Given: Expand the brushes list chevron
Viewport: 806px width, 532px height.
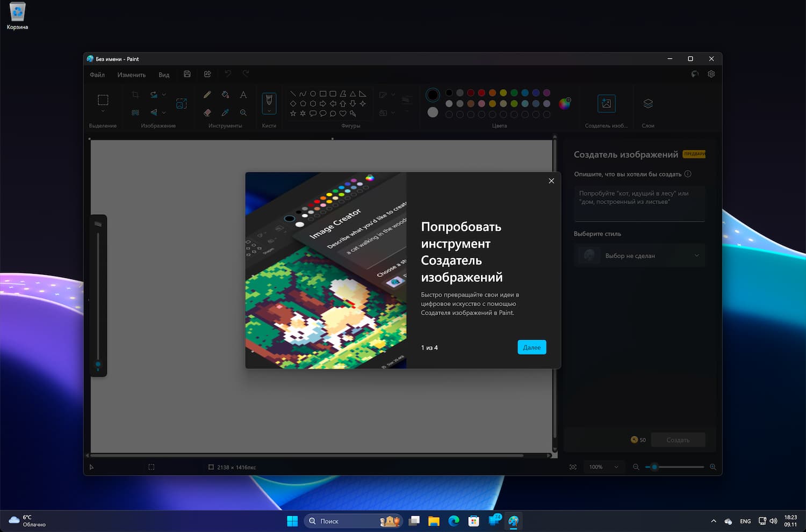Looking at the screenshot, I should 269,111.
